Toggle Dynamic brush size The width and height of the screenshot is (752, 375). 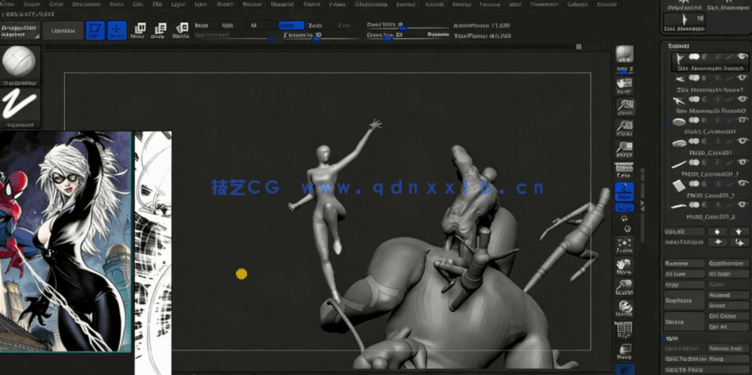(437, 35)
